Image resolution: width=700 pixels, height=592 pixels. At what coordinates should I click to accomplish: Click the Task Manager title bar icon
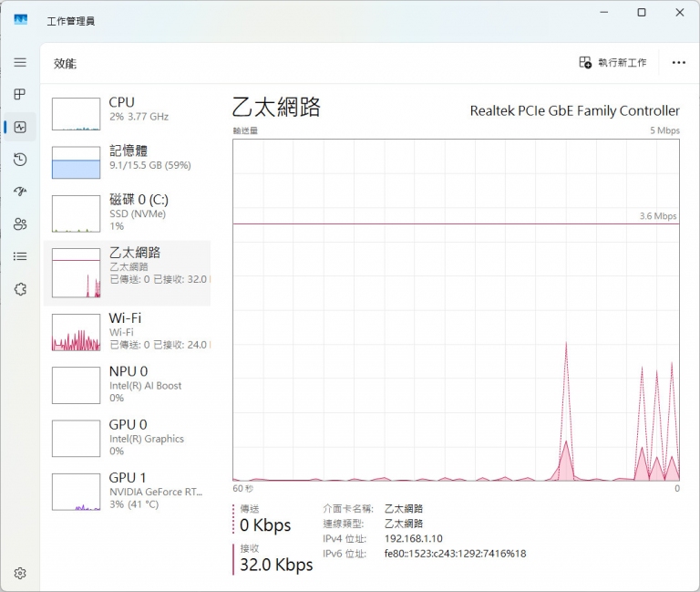click(21, 20)
